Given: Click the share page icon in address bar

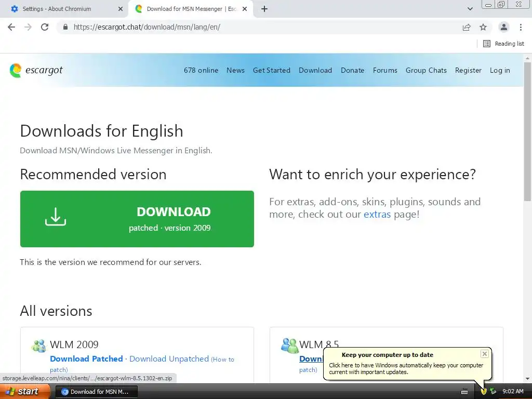Looking at the screenshot, I should tap(467, 27).
